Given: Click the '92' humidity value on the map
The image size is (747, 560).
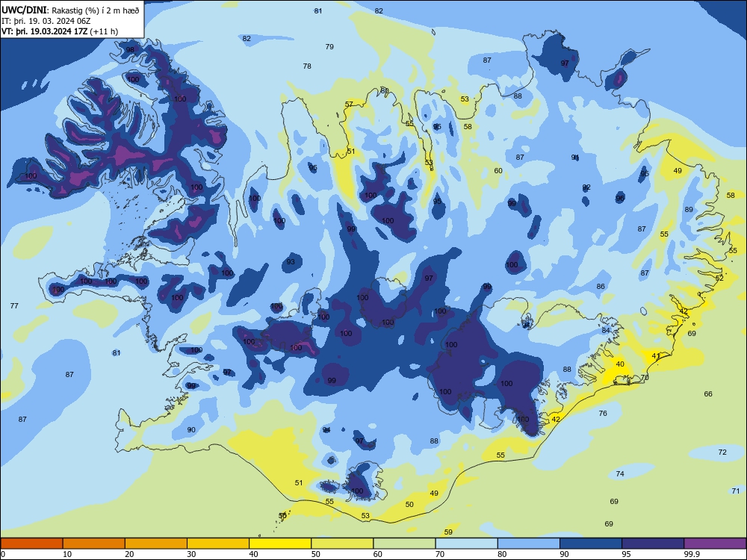Looking at the screenshot, I should pyautogui.click(x=586, y=187).
